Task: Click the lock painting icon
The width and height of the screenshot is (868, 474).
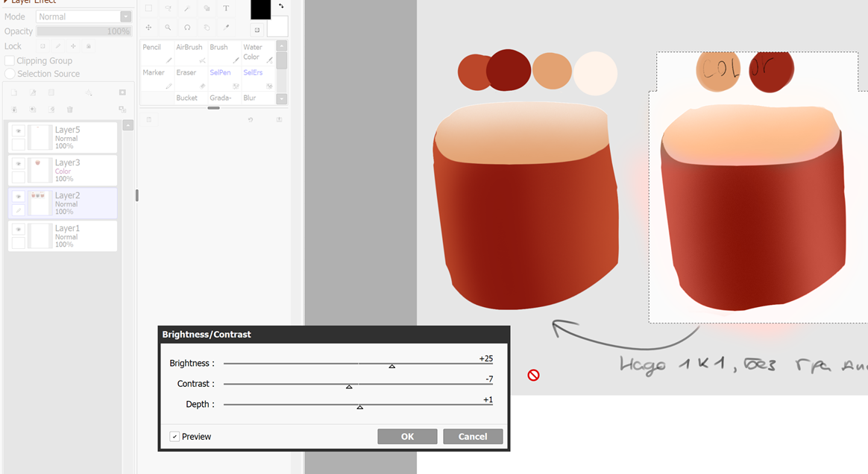Action: pos(57,46)
